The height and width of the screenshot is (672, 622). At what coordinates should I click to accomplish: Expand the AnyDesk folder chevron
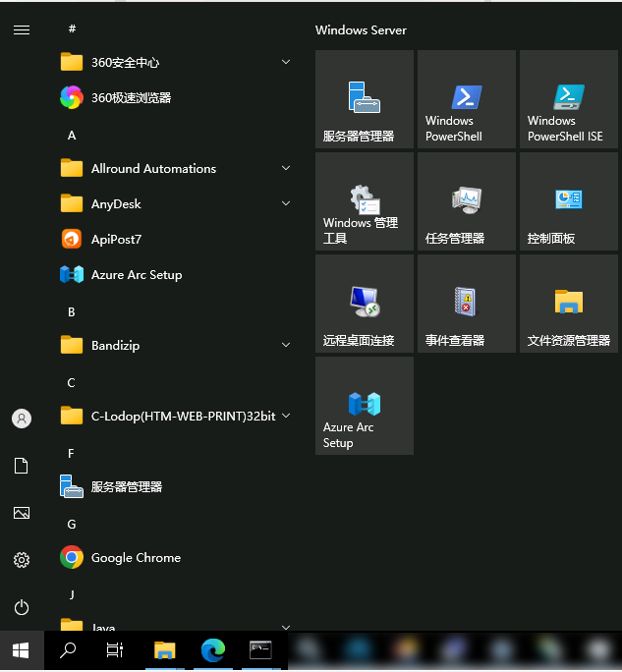tap(286, 203)
